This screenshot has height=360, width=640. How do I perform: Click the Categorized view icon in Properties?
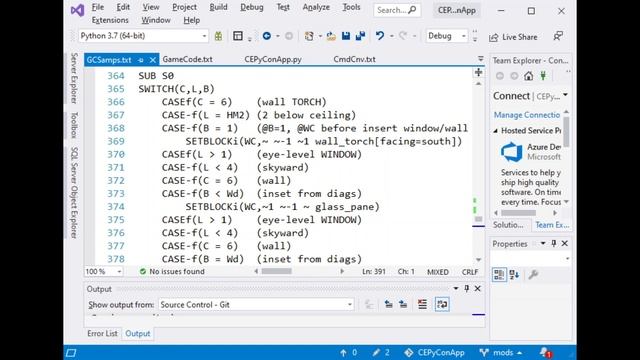(499, 275)
